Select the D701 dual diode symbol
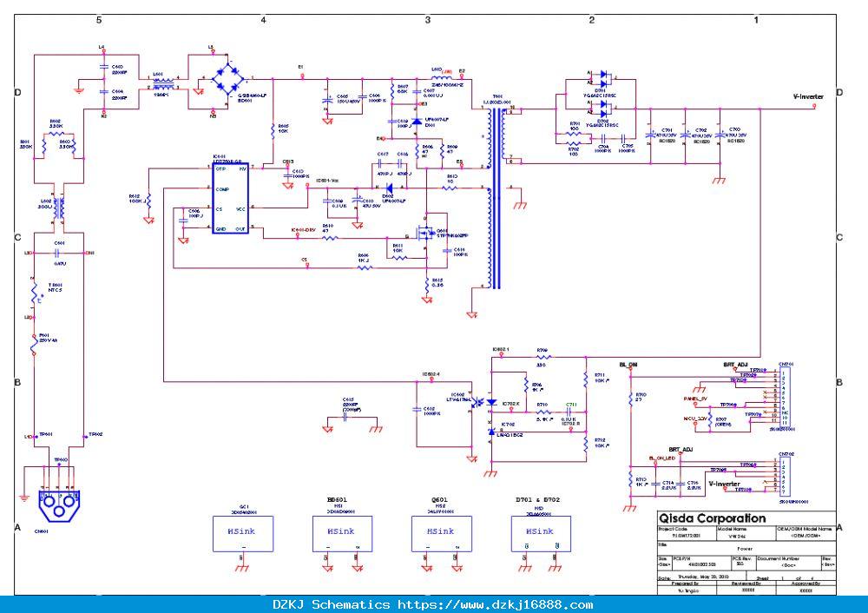This screenshot has width=868, height=613. (x=602, y=79)
